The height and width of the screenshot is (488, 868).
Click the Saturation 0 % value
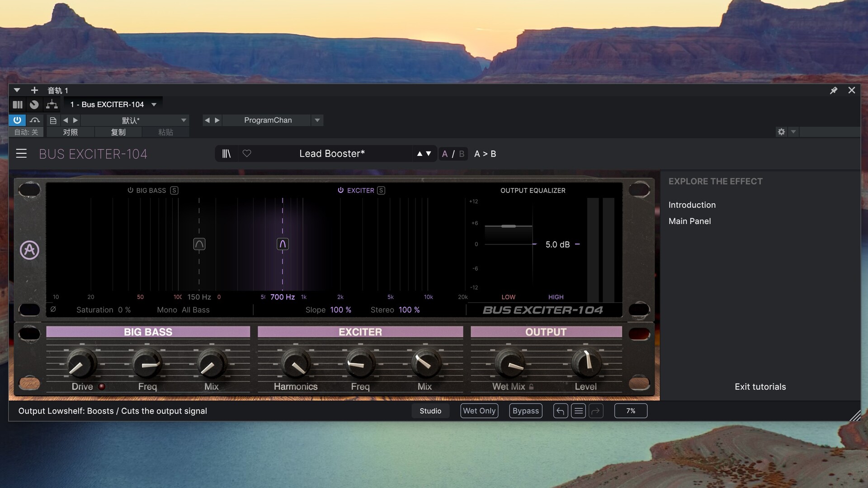pos(124,310)
